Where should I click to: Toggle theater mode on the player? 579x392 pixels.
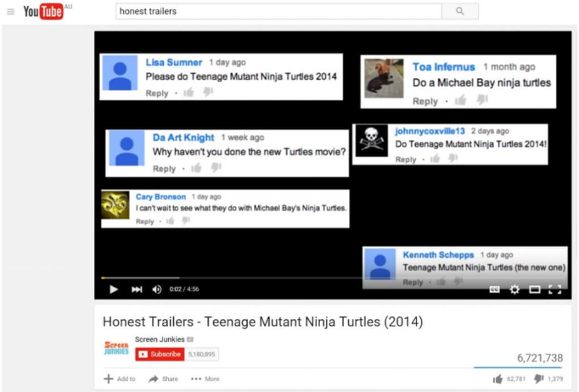(x=535, y=289)
